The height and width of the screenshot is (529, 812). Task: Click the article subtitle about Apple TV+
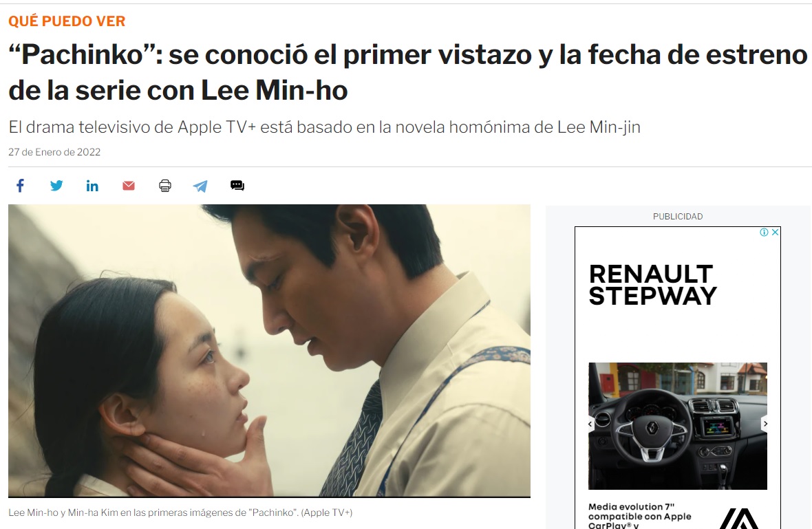click(x=325, y=127)
